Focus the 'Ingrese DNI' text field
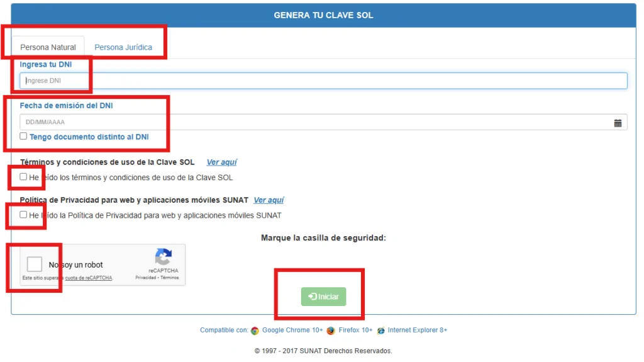 [323, 81]
